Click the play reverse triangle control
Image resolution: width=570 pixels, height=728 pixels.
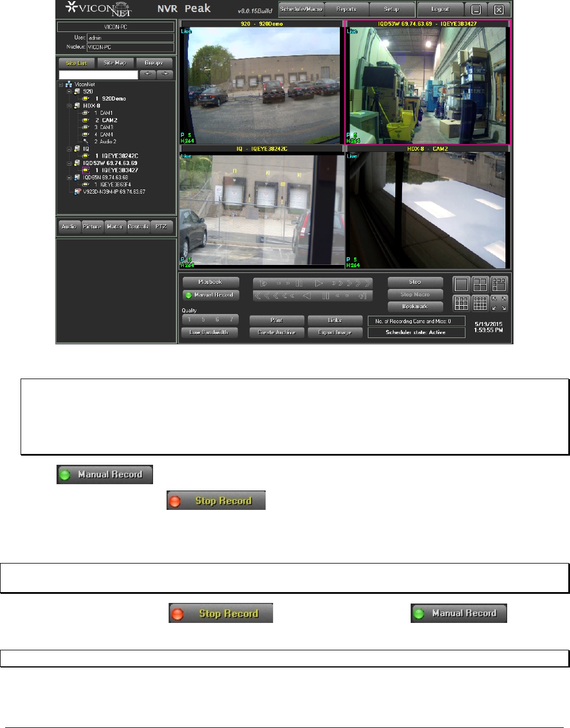point(307,295)
